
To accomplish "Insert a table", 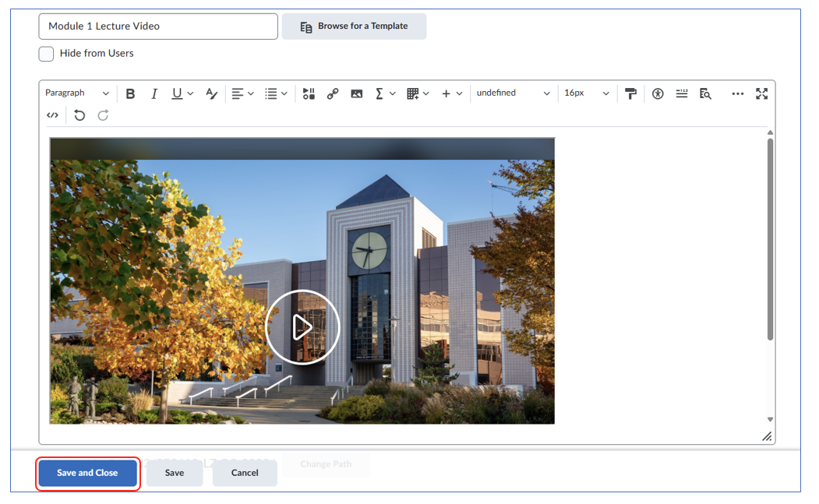I will pyautogui.click(x=413, y=93).
